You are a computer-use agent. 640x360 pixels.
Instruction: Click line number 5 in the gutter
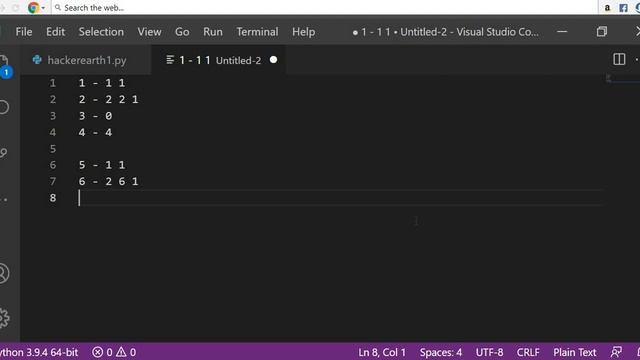[x=53, y=149]
